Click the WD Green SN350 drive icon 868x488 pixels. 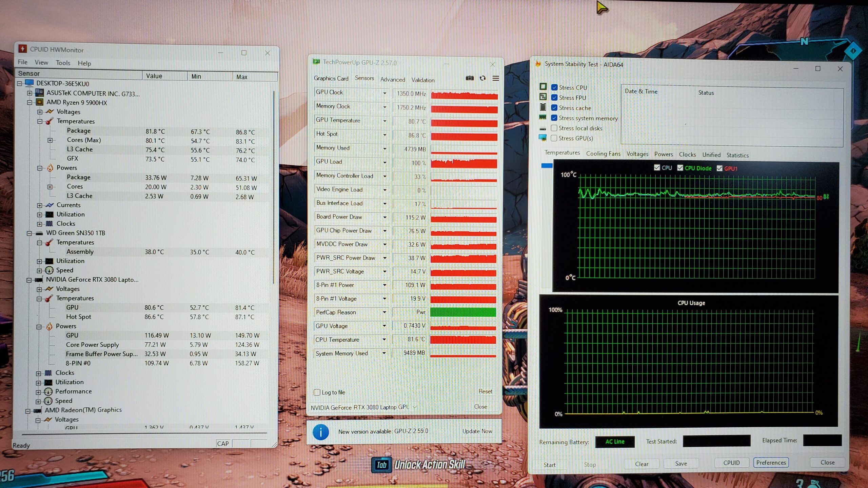[x=39, y=233]
